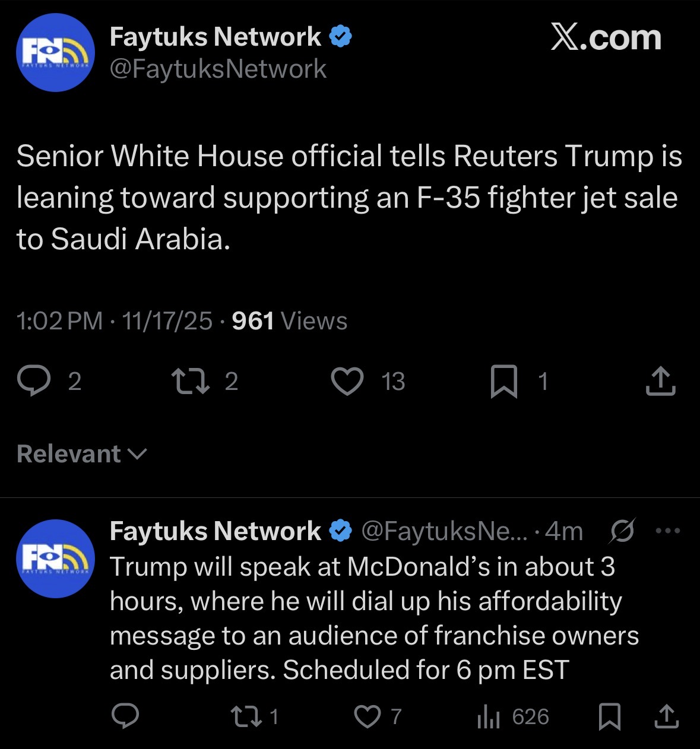This screenshot has height=749, width=700.
Task: Bookmark the McDonald's reply post
Action: tap(609, 716)
